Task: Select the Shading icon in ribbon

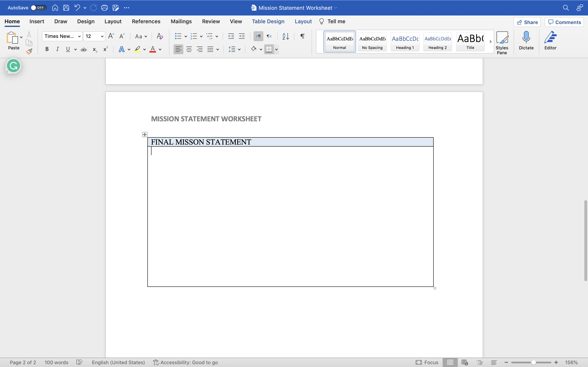Action: (x=254, y=50)
